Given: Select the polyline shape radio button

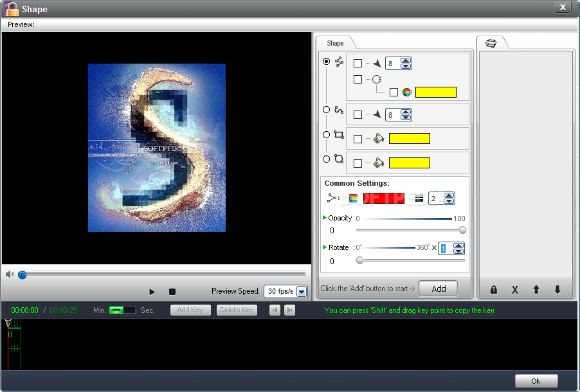Looking at the screenshot, I should [x=326, y=62].
